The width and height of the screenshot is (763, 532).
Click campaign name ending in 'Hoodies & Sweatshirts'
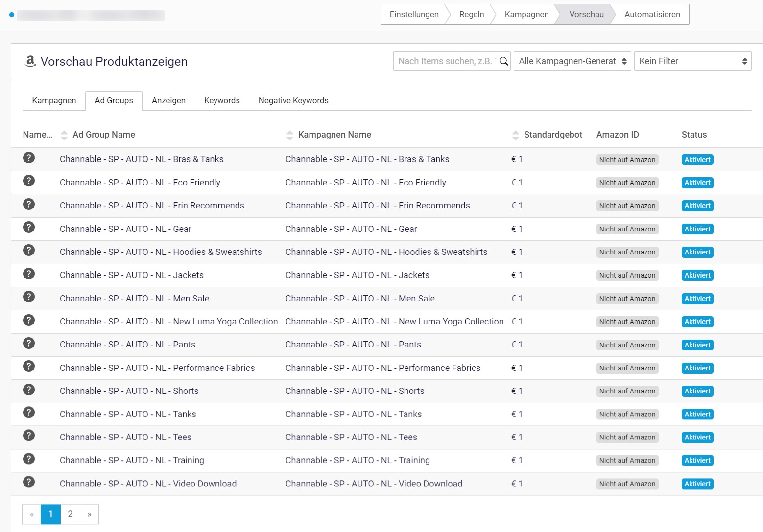386,252
